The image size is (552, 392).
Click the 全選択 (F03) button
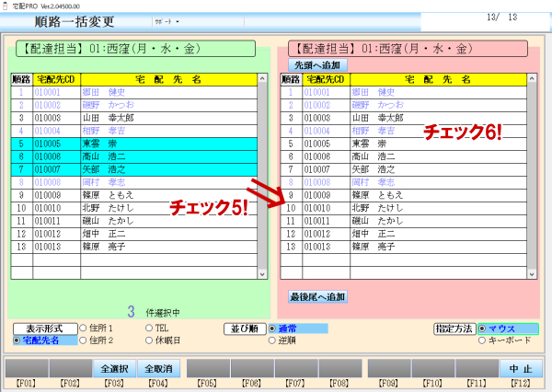coord(116,367)
